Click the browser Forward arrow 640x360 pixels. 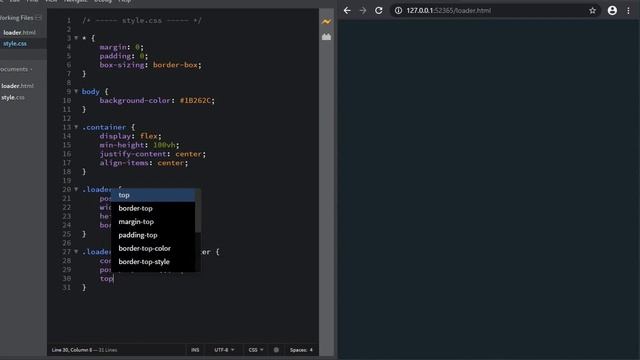(x=363, y=11)
